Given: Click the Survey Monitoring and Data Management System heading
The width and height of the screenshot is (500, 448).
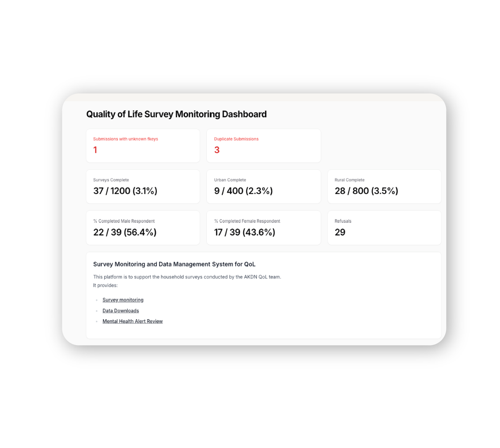Looking at the screenshot, I should 174,264.
